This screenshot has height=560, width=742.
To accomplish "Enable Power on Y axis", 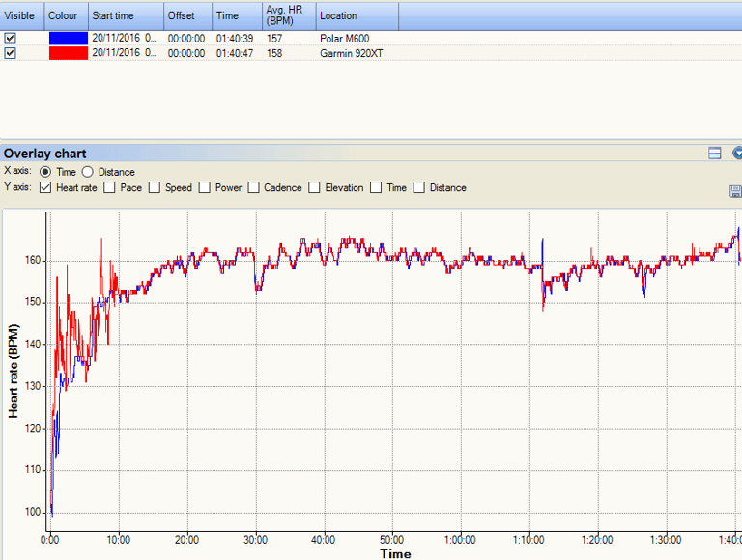I will (205, 187).
